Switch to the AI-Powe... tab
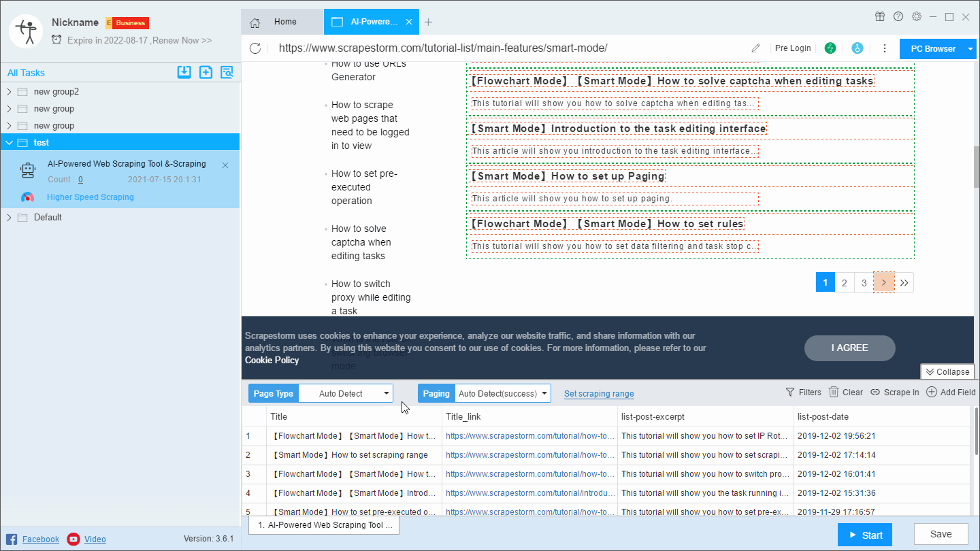 [372, 22]
